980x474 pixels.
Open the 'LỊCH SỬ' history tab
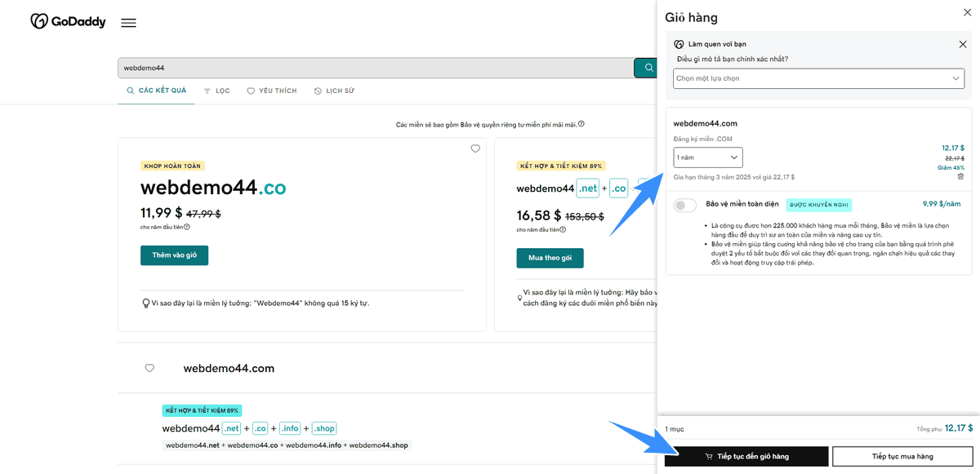click(x=334, y=91)
